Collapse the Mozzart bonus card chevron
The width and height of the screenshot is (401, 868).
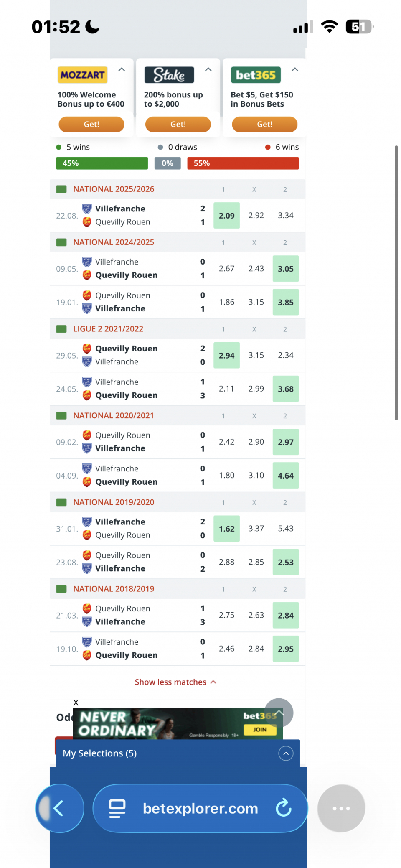pos(122,70)
